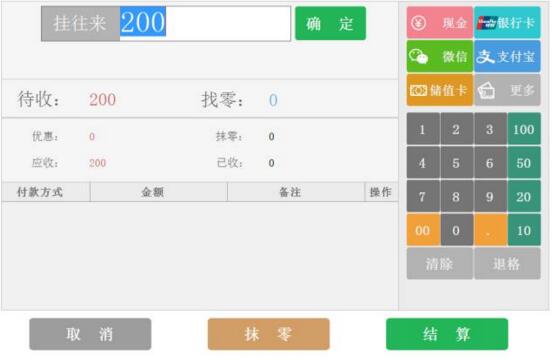Image resolution: width=553 pixels, height=361 pixels.
Task: Tap keypad digit 5
Action: pyautogui.click(x=456, y=163)
